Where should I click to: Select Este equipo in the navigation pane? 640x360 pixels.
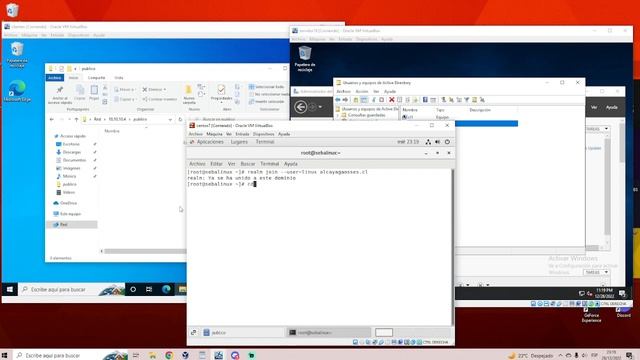[x=67, y=214]
